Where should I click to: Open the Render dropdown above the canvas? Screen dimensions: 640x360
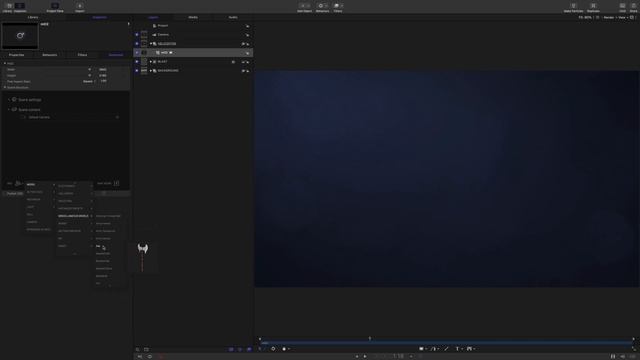[609, 18]
